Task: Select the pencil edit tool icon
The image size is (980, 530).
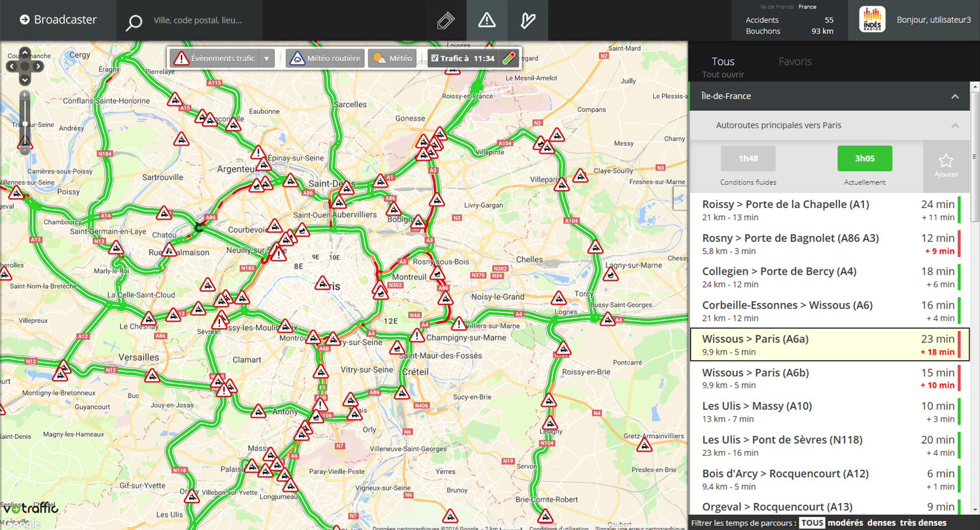Action: [446, 21]
